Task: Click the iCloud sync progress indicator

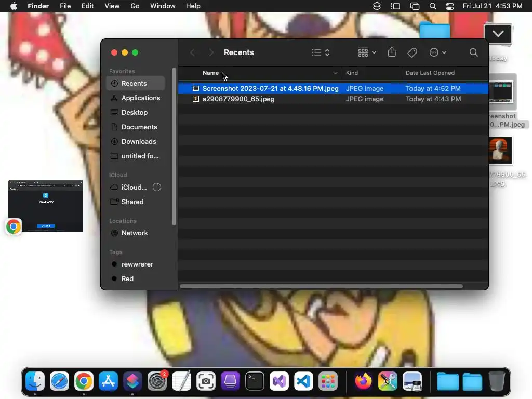Action: [157, 187]
